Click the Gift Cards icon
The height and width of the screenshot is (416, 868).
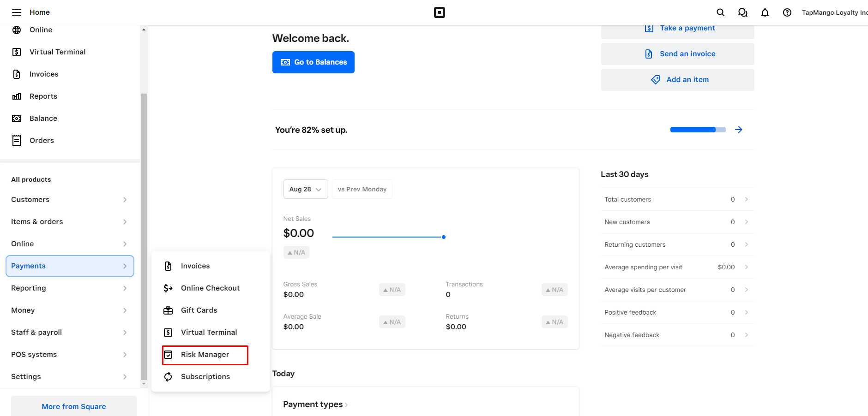point(168,310)
